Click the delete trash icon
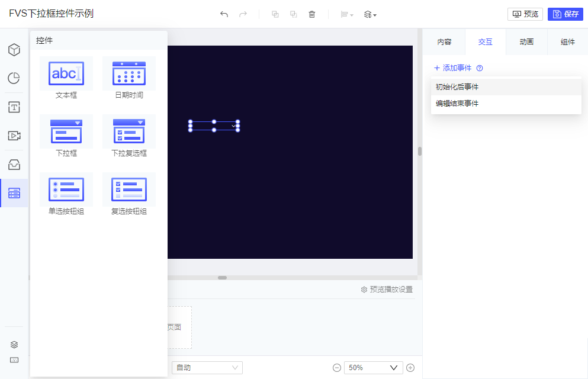Screen dimensions: 588x379 [311, 14]
